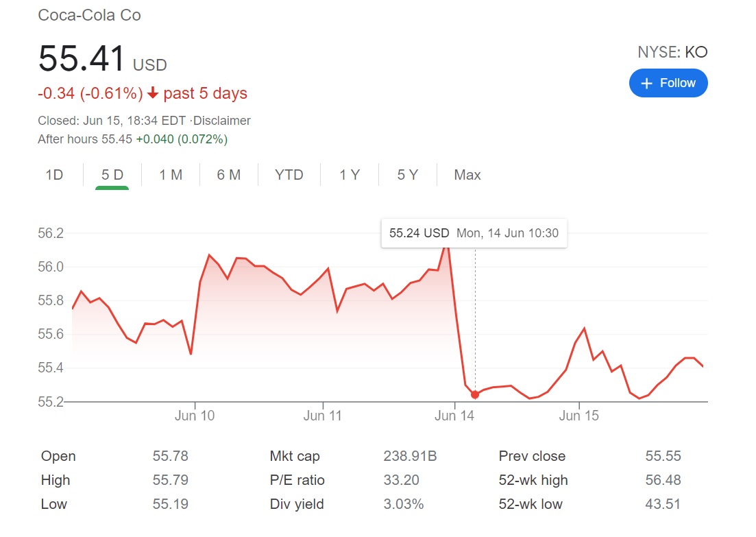Switch to the 1 M chart range
The image size is (756, 537).
[171, 175]
